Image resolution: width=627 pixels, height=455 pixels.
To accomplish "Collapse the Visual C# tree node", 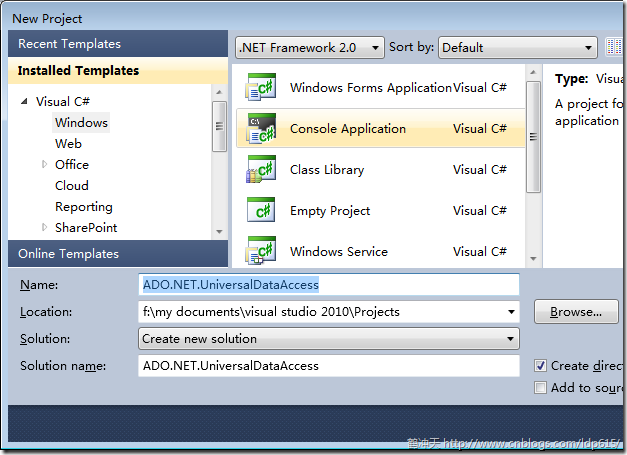I will [24, 102].
